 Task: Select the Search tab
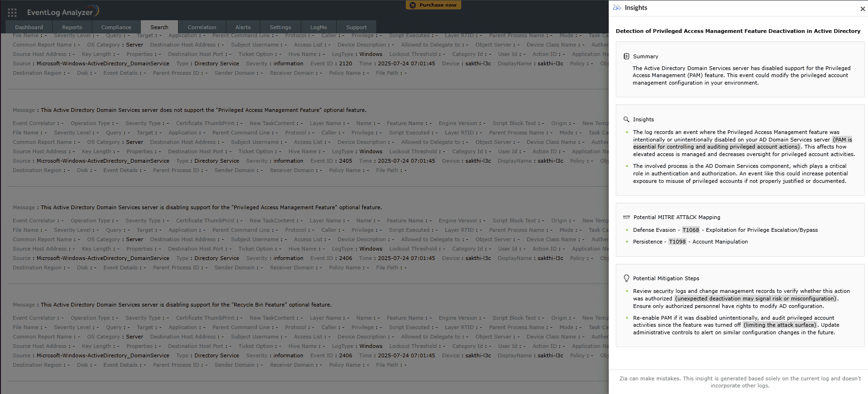coord(159,27)
